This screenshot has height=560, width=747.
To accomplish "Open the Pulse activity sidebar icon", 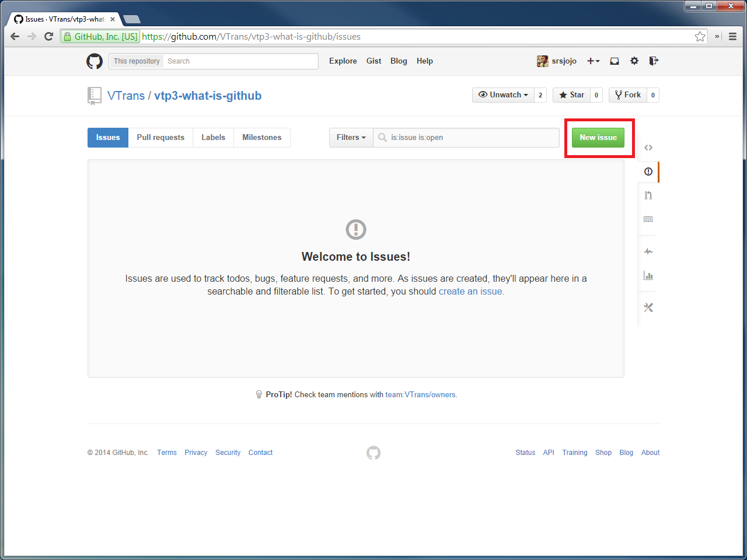I will click(648, 251).
